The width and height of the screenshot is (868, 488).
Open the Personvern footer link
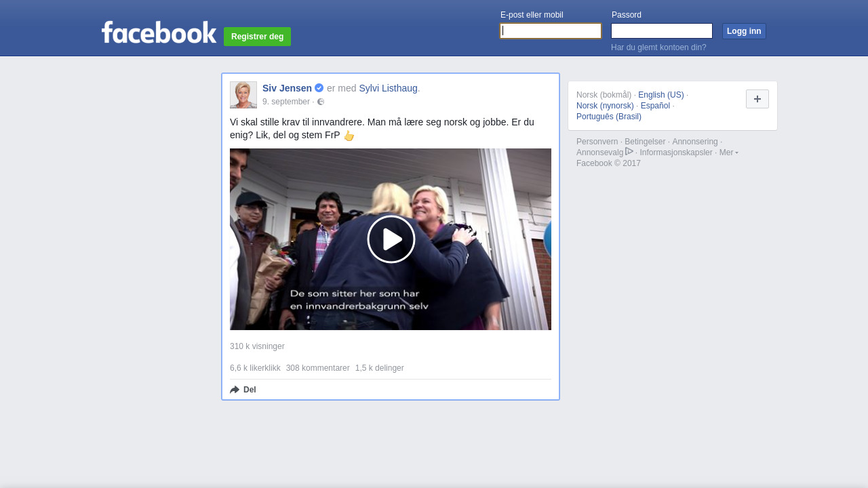click(x=597, y=142)
